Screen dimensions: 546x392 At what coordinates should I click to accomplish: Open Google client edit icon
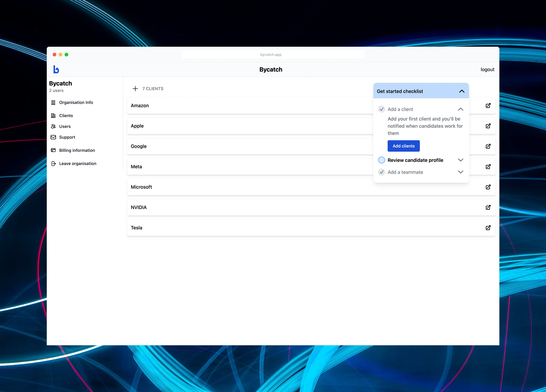(x=488, y=146)
